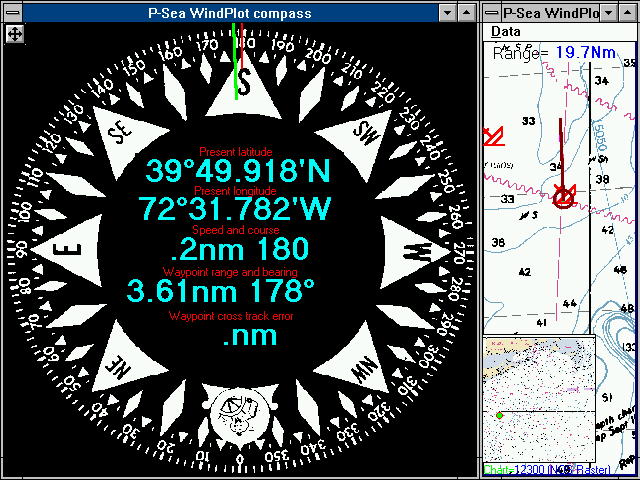Click the Range= 19.7Nm readout
The height and width of the screenshot is (480, 640).
(554, 53)
